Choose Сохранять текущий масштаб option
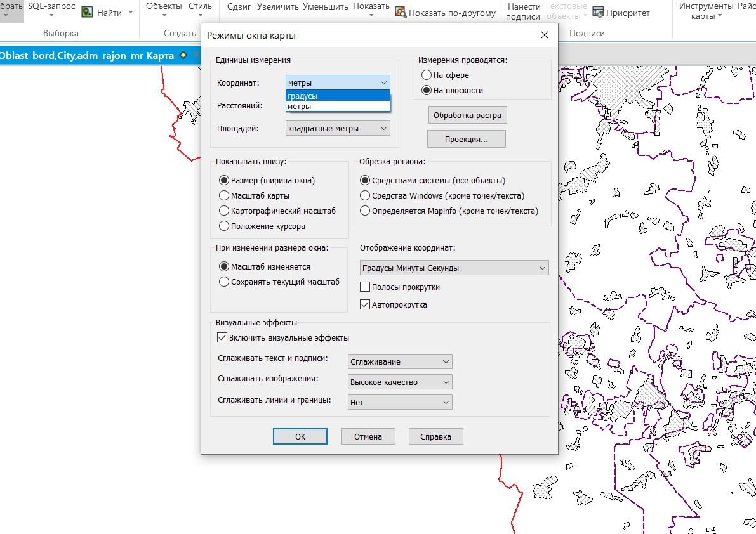756x534 pixels. coord(223,282)
